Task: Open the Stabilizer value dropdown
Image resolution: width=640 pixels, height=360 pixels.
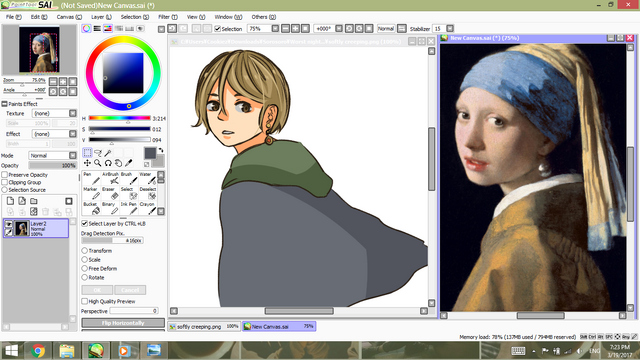Action: [450, 29]
